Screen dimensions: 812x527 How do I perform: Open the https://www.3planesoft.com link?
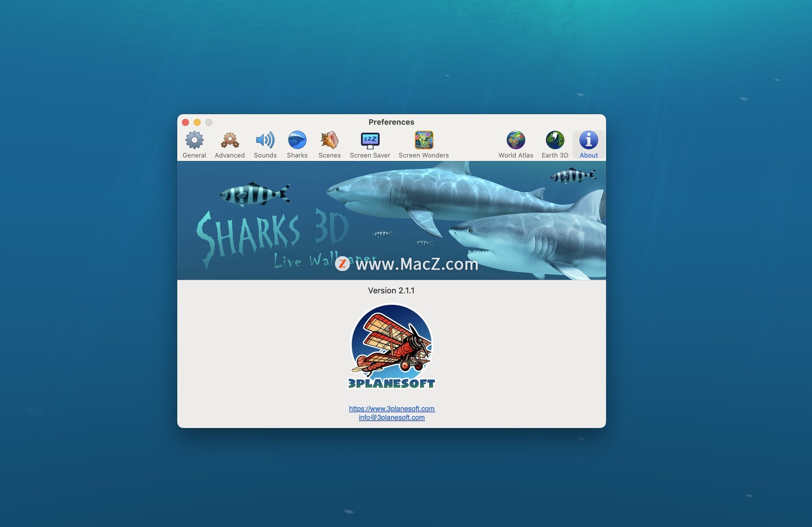pos(392,408)
